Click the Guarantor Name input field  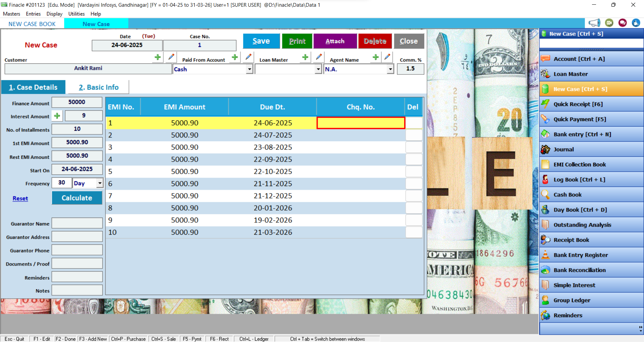[x=77, y=223]
